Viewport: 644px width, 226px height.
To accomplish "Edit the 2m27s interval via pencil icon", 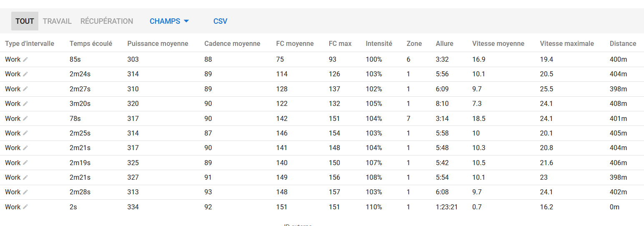I will (x=25, y=89).
